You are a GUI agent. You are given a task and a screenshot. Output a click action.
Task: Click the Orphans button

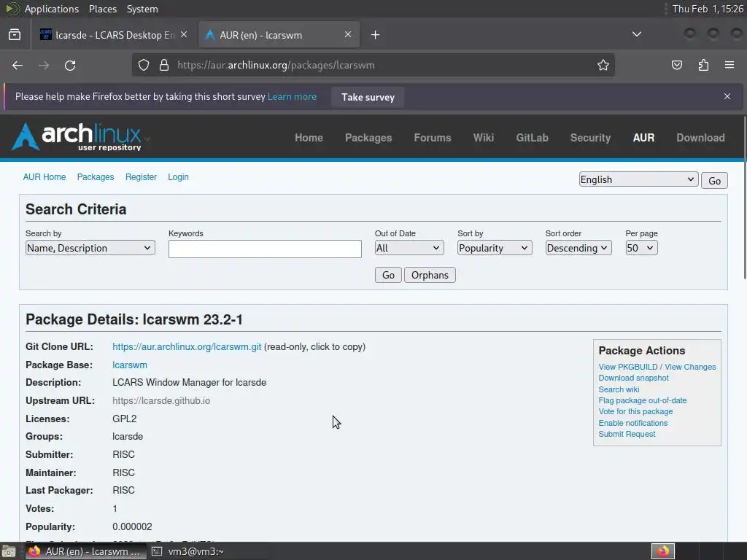coord(430,275)
